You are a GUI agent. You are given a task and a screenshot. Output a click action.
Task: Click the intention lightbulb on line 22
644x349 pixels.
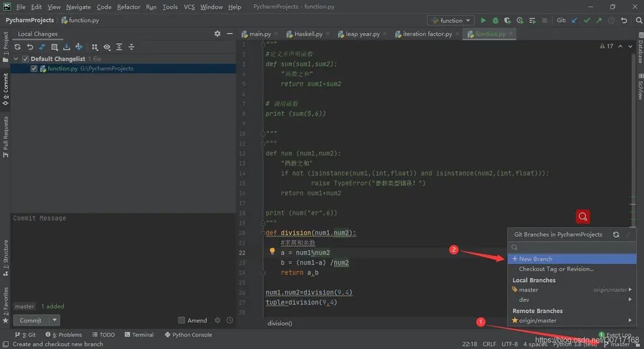click(272, 252)
